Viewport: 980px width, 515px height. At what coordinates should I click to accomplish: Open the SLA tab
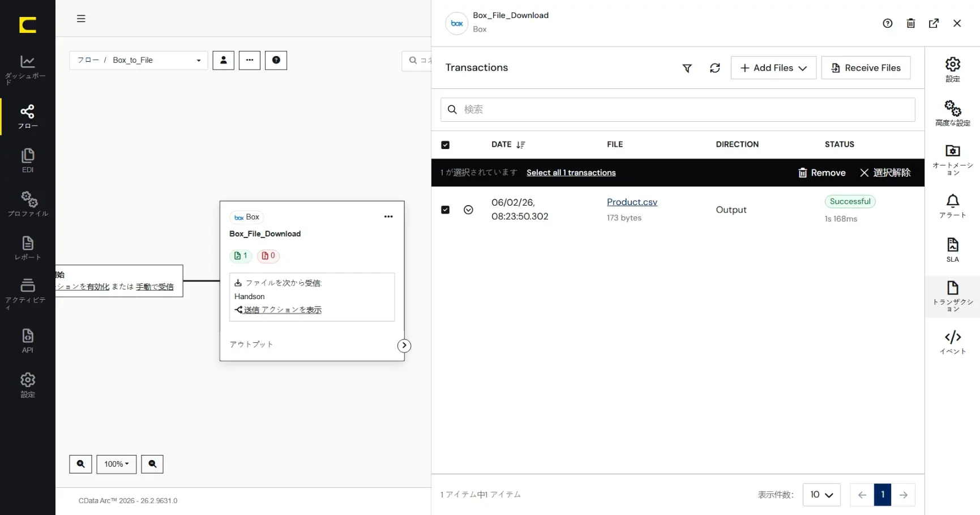point(953,250)
